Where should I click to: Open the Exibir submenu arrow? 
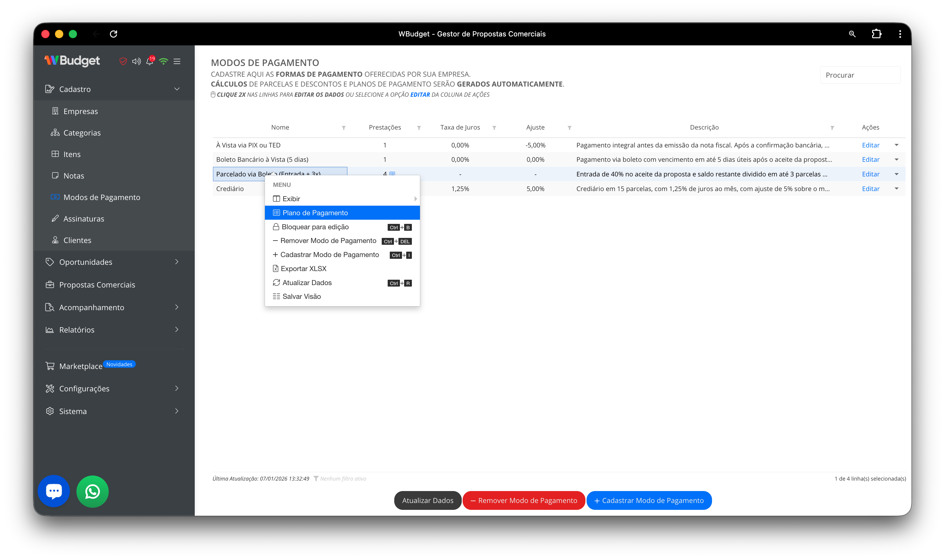tap(415, 199)
